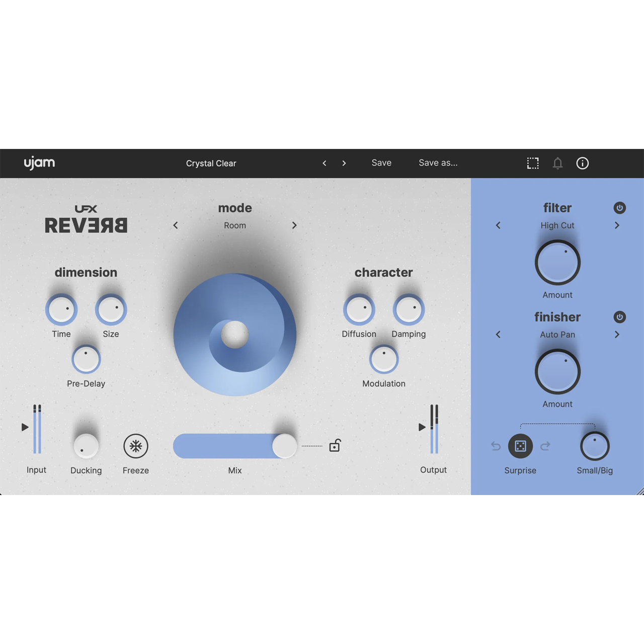
Task: Click the Auto Pan finisher name
Action: (x=557, y=335)
